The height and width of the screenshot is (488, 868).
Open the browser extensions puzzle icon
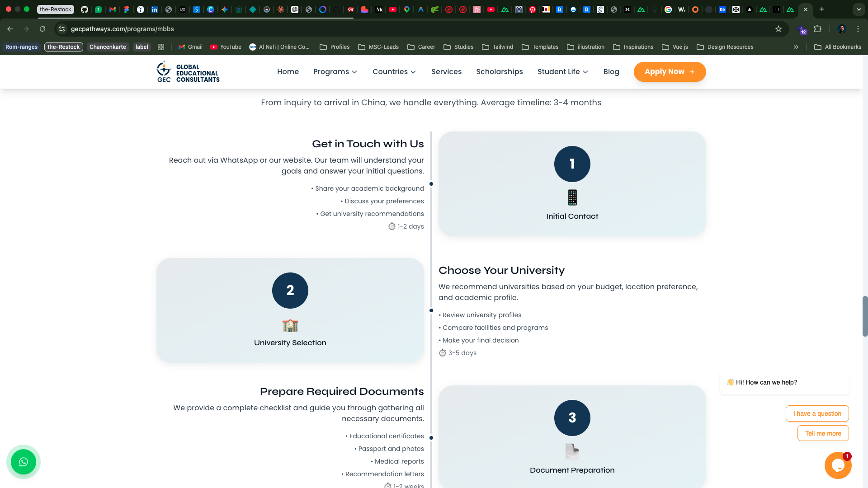[817, 29]
